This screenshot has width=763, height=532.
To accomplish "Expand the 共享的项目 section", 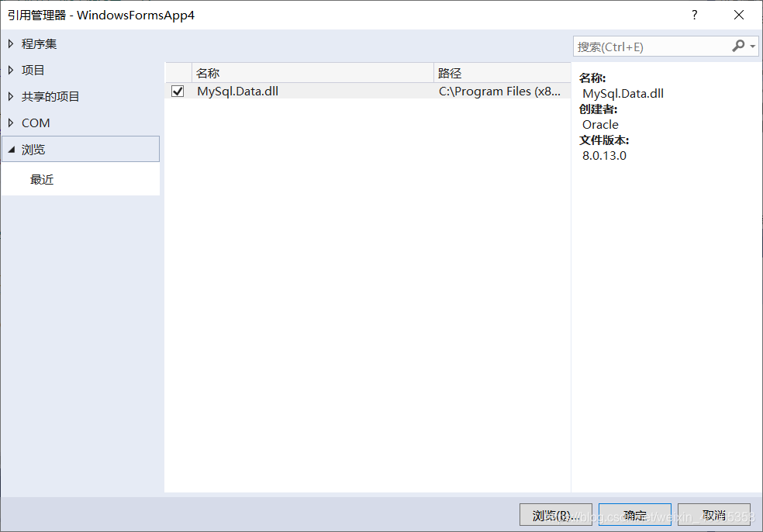I will 9,96.
